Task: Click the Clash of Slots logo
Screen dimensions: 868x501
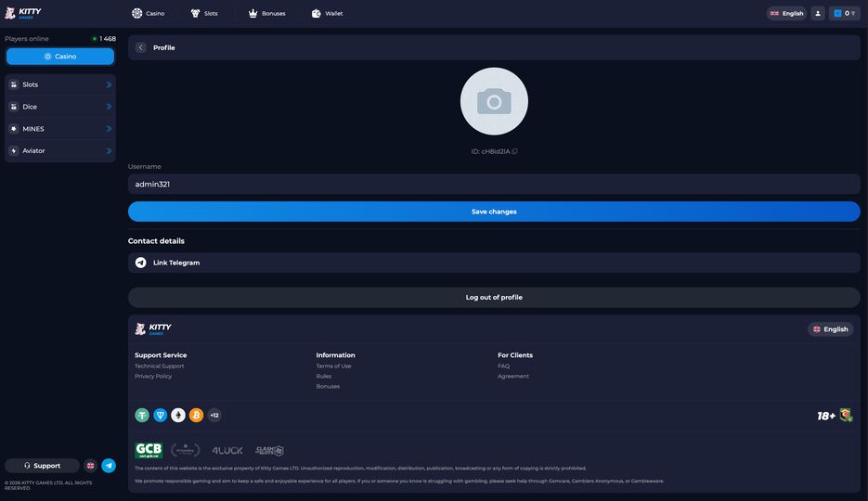Action: (269, 451)
